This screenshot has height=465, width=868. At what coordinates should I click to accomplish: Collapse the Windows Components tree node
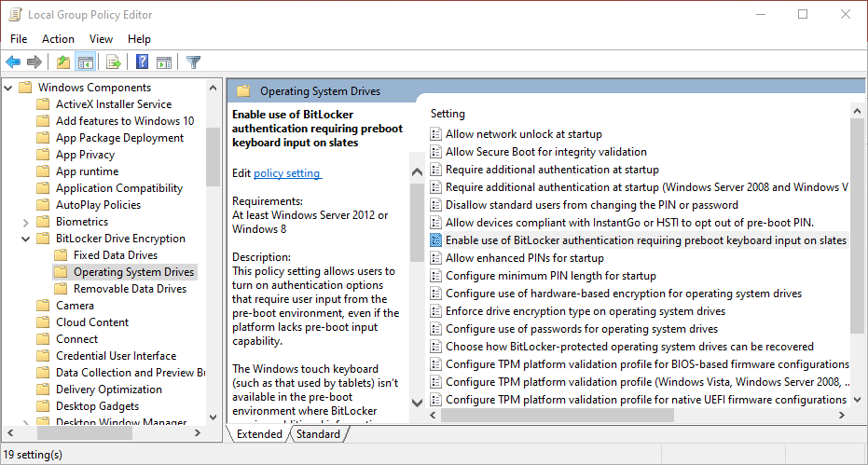pyautogui.click(x=8, y=88)
